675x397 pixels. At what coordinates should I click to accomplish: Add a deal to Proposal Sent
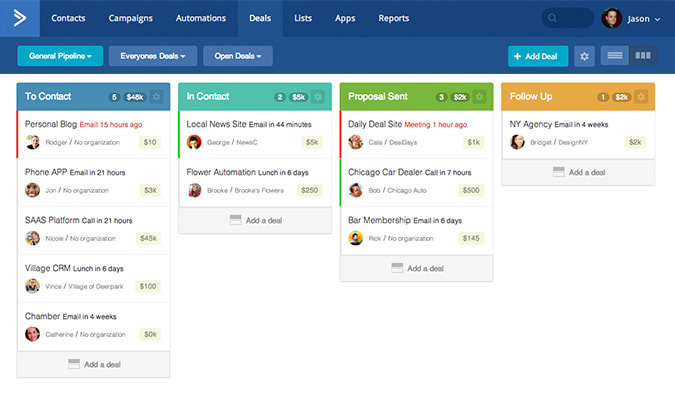416,268
